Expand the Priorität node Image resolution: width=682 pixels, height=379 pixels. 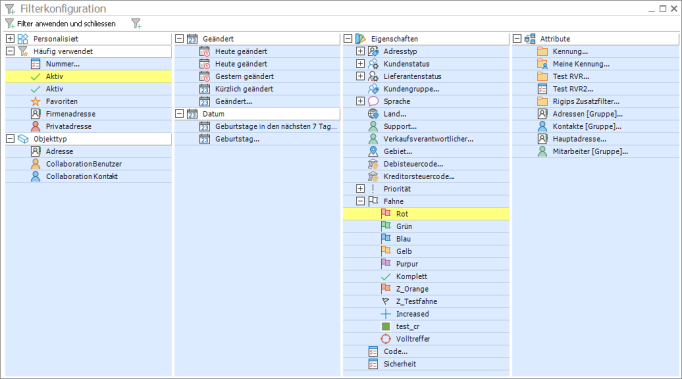(x=361, y=189)
